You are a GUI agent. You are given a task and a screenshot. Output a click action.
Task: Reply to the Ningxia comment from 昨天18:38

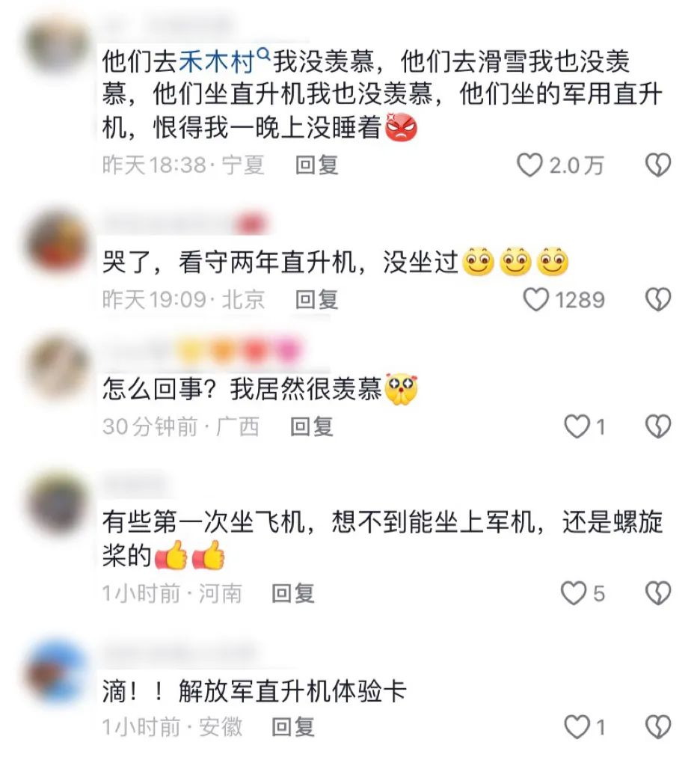tap(316, 165)
